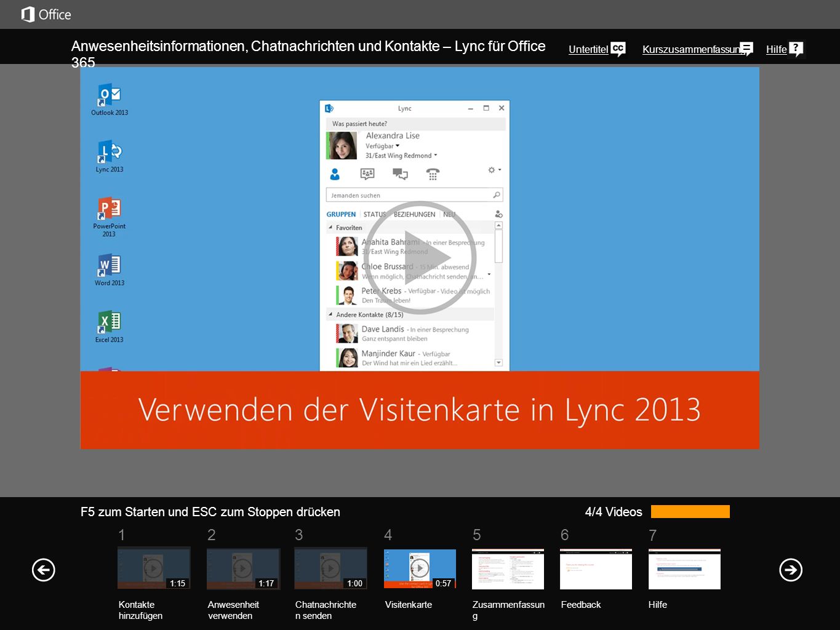Click the Hilfe question mark icon

click(x=796, y=49)
